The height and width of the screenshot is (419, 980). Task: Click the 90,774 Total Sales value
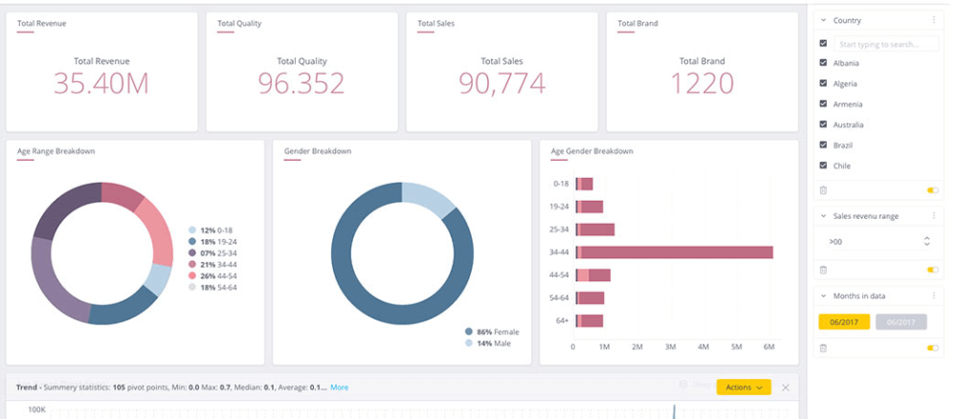coord(501,83)
